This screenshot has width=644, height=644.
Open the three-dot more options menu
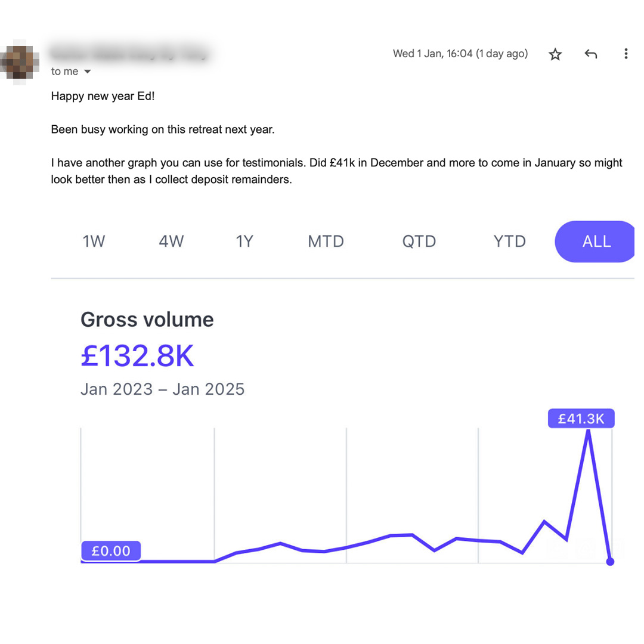click(626, 54)
